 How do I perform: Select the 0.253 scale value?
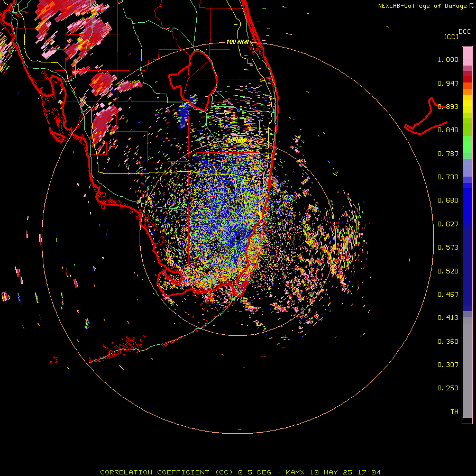(448, 388)
